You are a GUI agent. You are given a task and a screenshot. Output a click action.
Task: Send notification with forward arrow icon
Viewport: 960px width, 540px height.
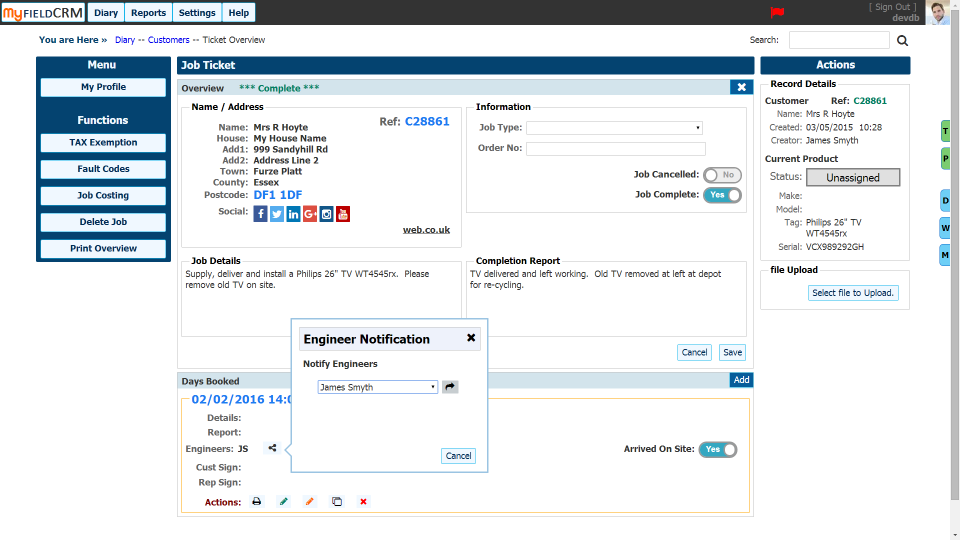click(450, 387)
